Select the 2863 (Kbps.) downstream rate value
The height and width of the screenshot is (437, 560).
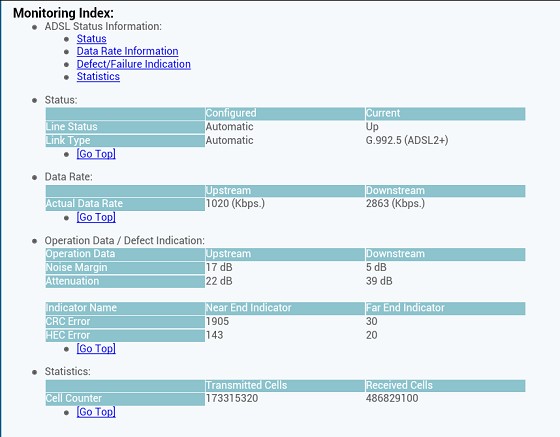[x=395, y=204]
